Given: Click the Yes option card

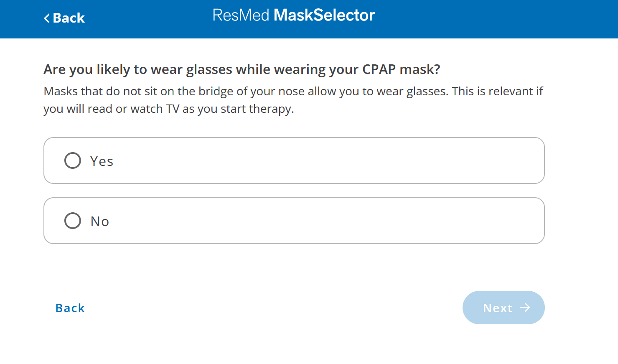Looking at the screenshot, I should pyautogui.click(x=294, y=160).
